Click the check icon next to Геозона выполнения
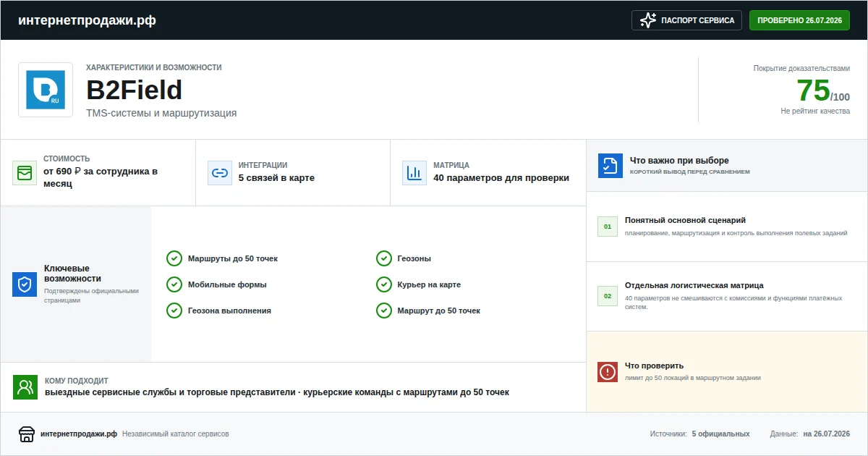The image size is (868, 456). pyautogui.click(x=174, y=311)
